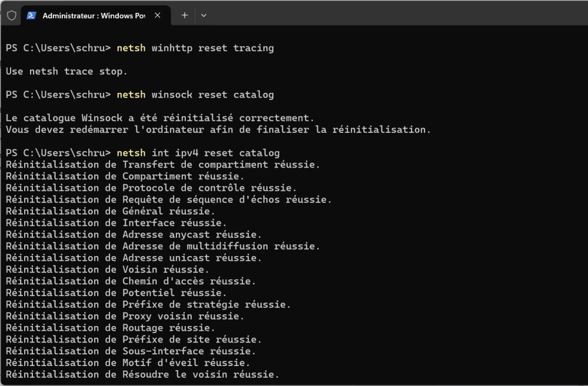
Task: Click the PowerShell icon on the tab
Action: (x=32, y=15)
